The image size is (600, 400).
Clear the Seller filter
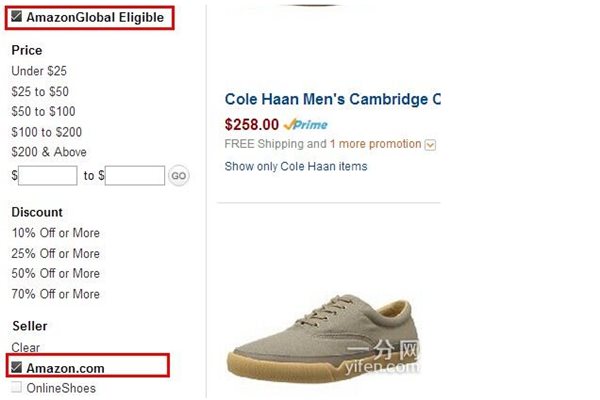coord(25,348)
